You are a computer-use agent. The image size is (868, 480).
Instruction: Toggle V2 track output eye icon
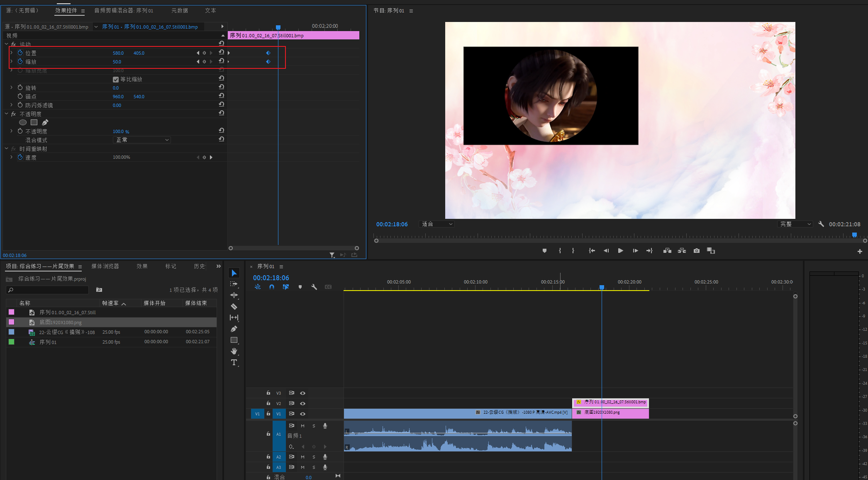coord(303,403)
